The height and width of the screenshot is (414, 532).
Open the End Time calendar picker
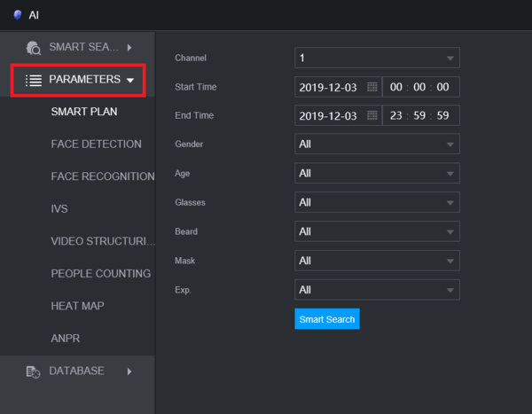point(372,116)
